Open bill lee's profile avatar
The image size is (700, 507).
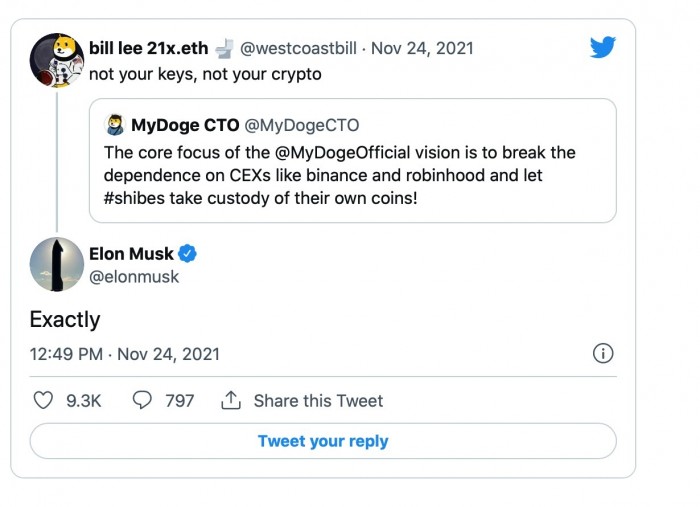[56, 60]
